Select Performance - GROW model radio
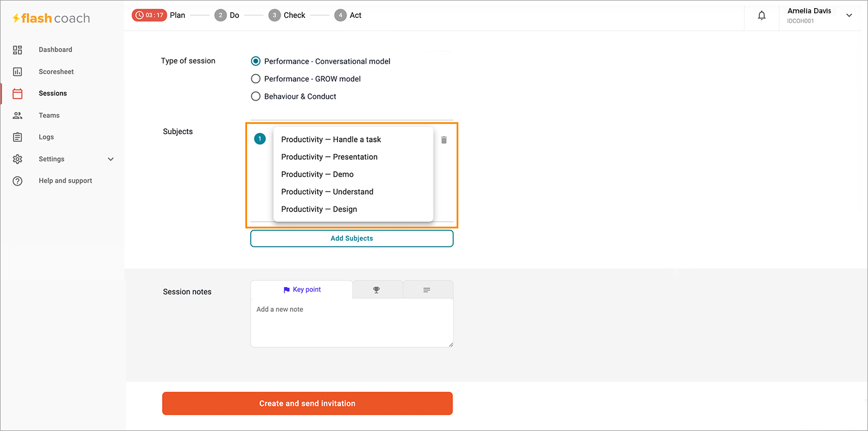Image resolution: width=868 pixels, height=431 pixels. point(256,79)
